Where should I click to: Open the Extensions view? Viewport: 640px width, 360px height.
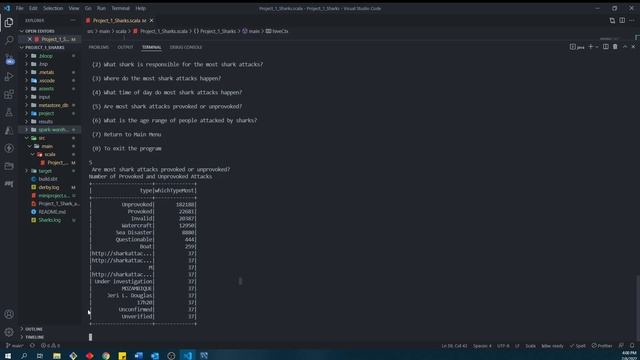pyautogui.click(x=9, y=95)
